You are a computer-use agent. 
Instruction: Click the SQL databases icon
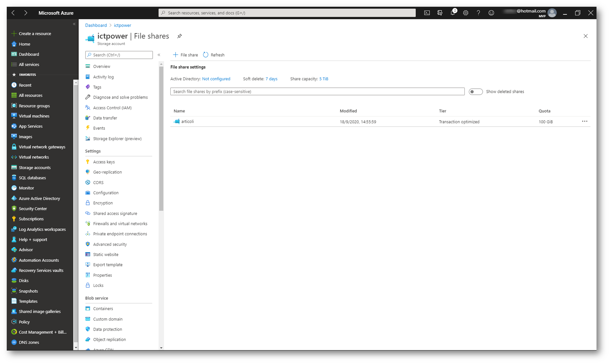14,178
